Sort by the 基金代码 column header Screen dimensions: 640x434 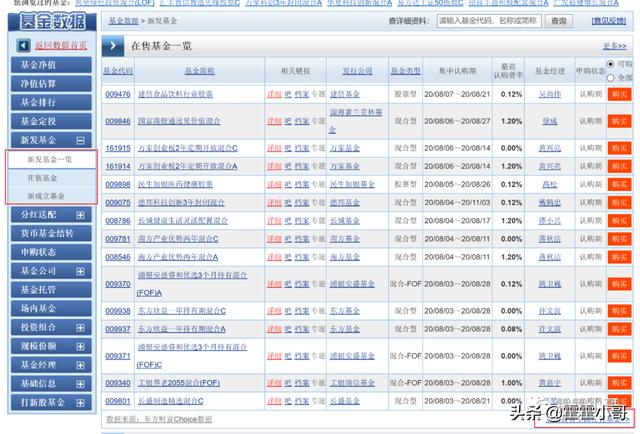coord(118,71)
